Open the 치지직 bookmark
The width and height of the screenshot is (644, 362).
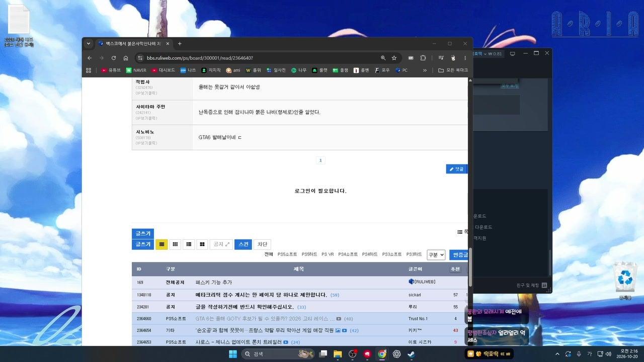tap(211, 70)
